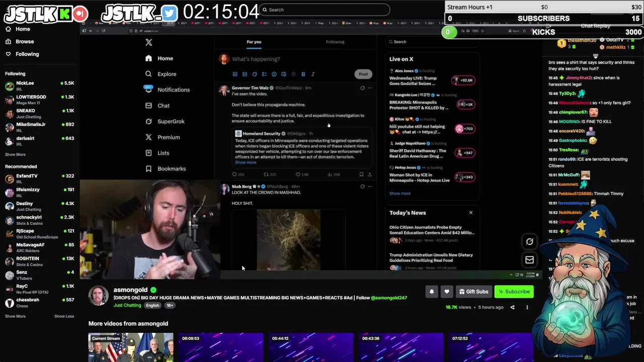This screenshot has width=644, height=362.
Task: Show more Live on X broadcasts
Action: point(399,193)
